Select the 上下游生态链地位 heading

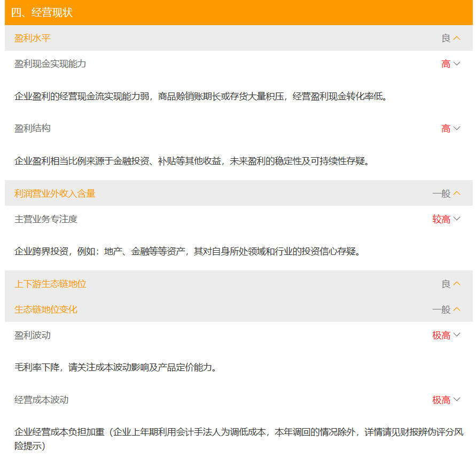pos(50,284)
